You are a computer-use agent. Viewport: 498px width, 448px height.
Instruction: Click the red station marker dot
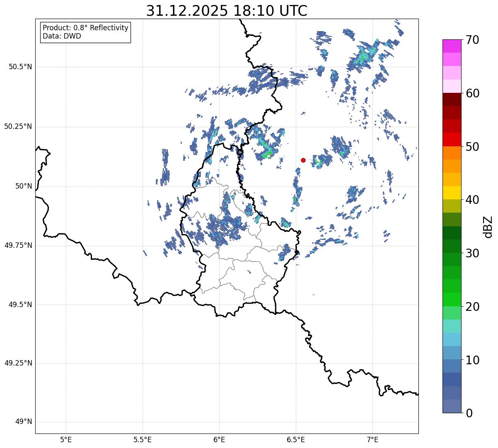tap(303, 160)
